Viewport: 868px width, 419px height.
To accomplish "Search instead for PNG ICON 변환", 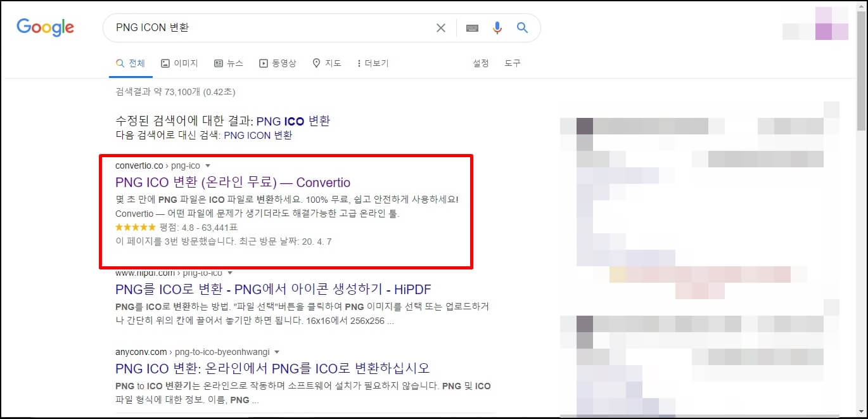I will (258, 135).
